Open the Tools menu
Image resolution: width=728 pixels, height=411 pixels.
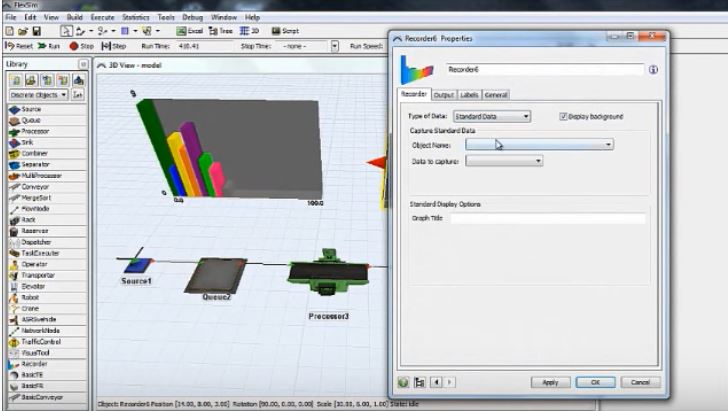point(166,17)
